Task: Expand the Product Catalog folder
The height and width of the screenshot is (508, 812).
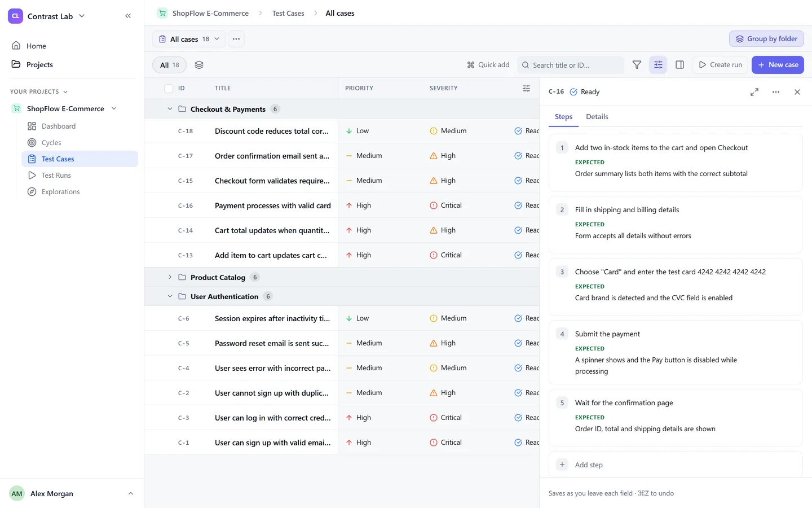Action: click(x=170, y=277)
